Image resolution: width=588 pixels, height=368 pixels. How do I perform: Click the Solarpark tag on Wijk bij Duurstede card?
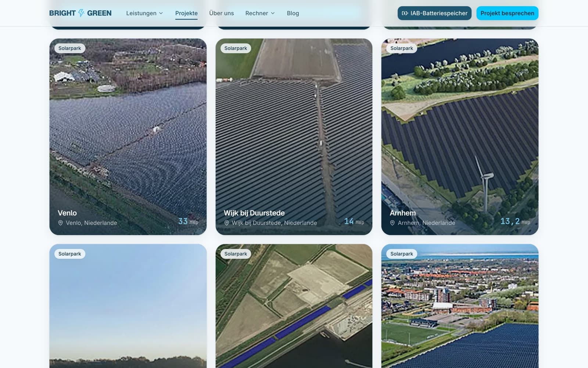point(236,48)
